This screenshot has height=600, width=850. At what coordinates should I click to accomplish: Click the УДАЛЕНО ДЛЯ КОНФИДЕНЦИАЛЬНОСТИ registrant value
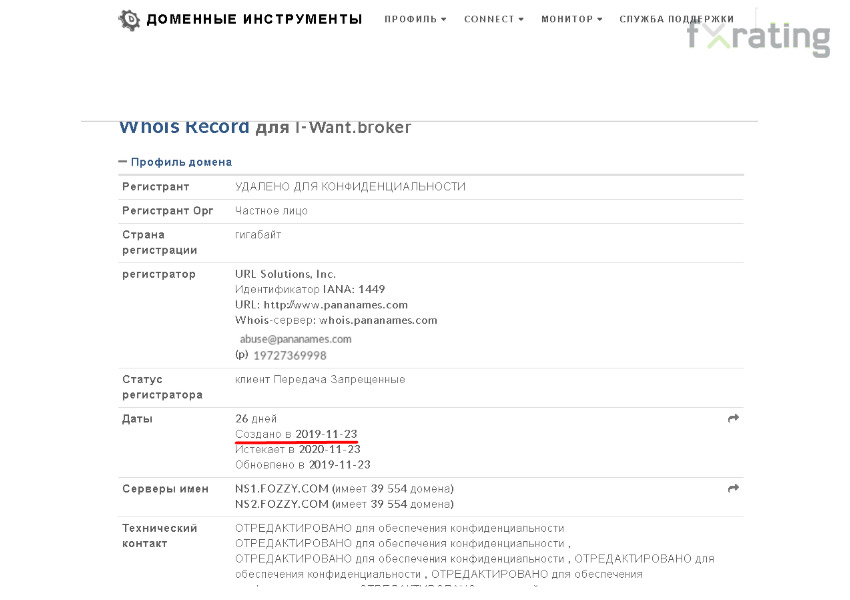point(350,186)
